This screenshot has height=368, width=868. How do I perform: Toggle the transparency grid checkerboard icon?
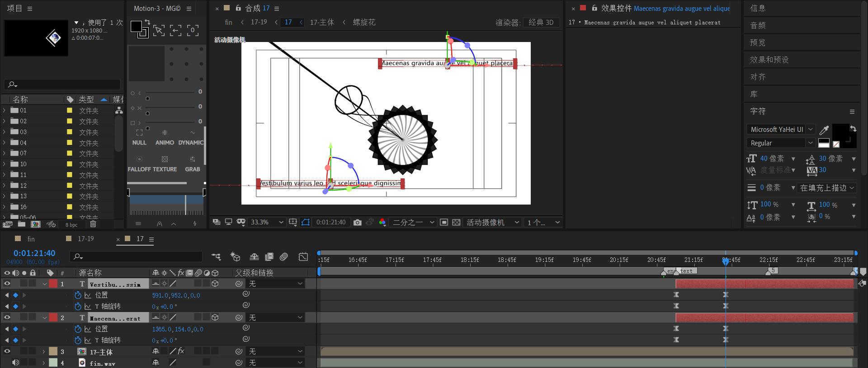coord(456,222)
